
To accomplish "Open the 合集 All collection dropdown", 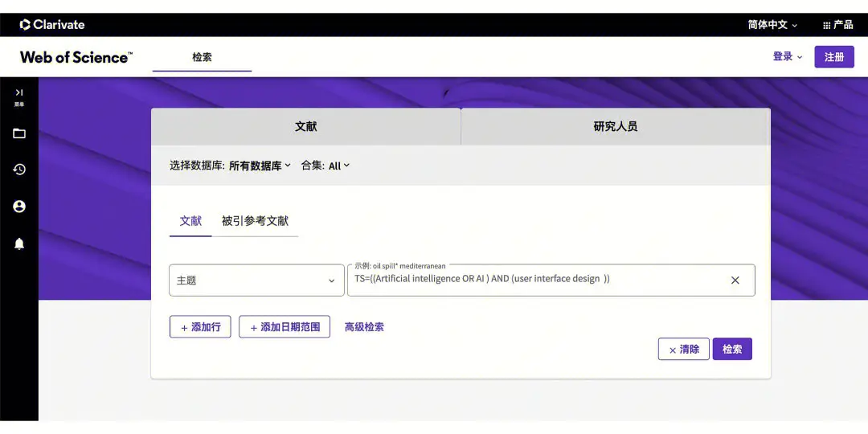I will 325,166.
